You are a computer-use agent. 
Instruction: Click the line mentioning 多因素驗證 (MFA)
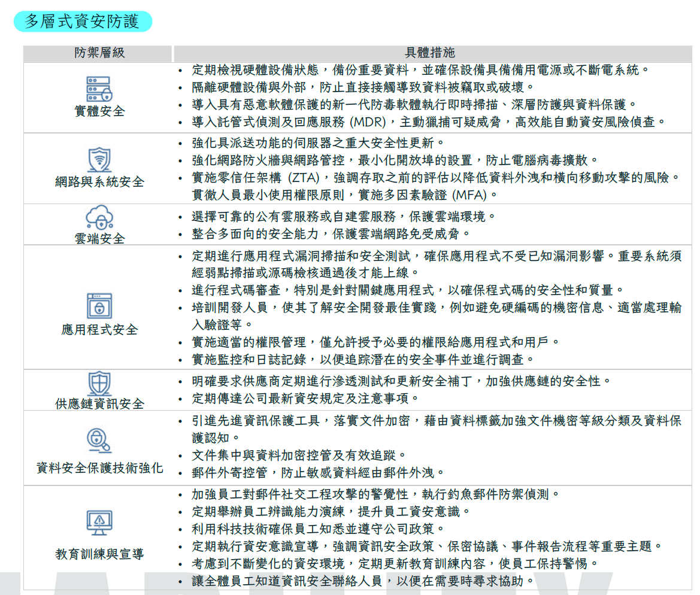point(344,195)
